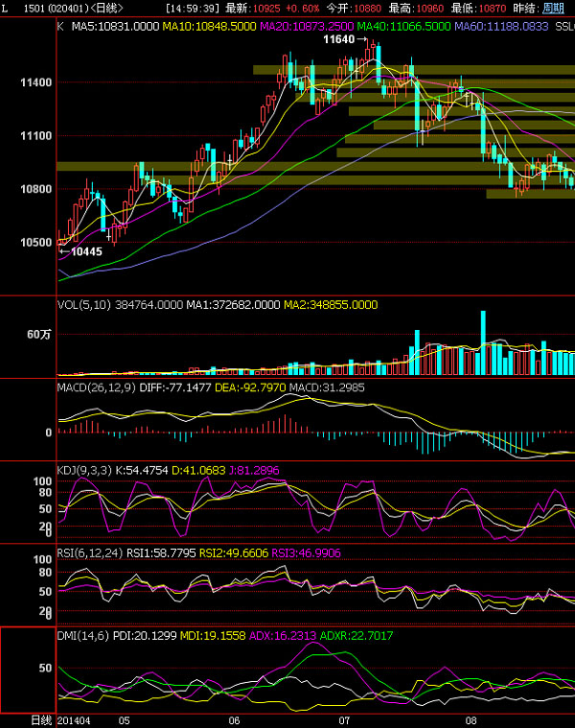This screenshot has width=575, height=728.
Task: Click the 10500 price axis label
Action: 35,243
